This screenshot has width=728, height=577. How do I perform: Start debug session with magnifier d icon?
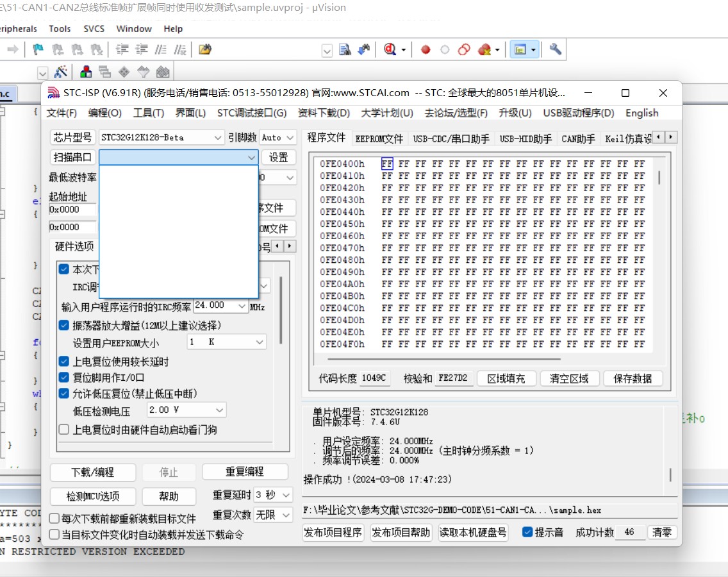pos(390,49)
